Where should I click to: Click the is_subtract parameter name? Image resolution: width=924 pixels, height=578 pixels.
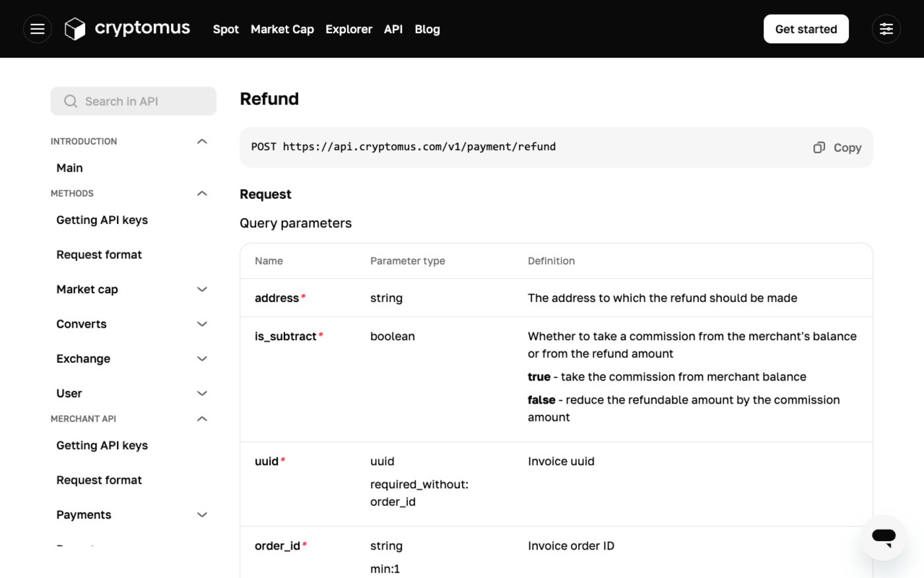tap(286, 336)
